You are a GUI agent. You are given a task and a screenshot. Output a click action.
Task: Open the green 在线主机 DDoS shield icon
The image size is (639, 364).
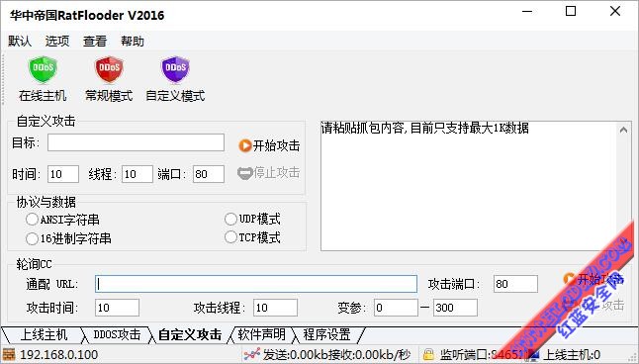coord(43,69)
